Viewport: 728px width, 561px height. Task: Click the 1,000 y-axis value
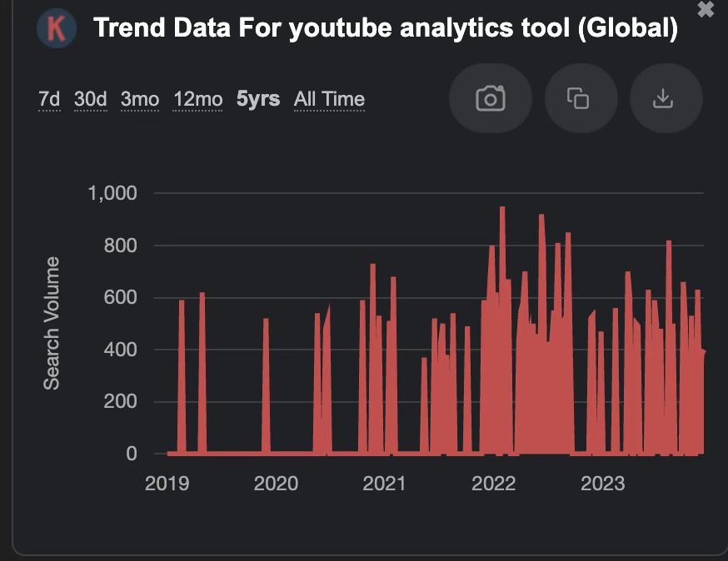click(112, 193)
